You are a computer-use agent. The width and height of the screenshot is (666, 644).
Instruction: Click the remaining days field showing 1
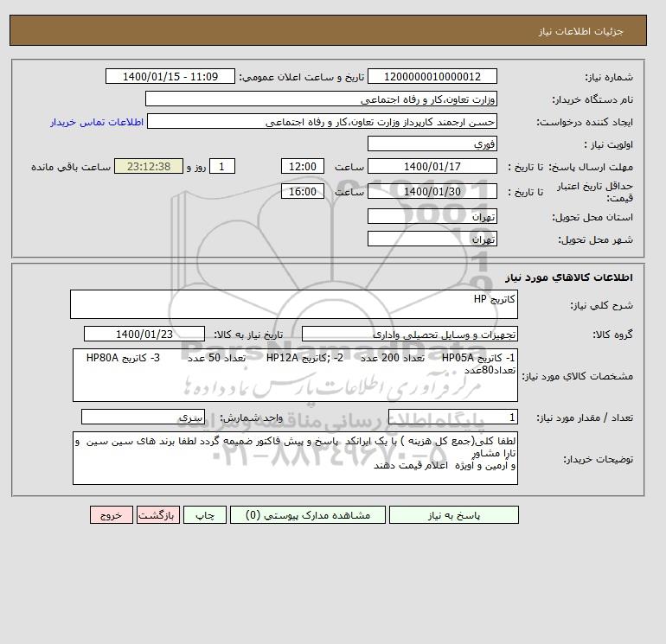pos(221,167)
